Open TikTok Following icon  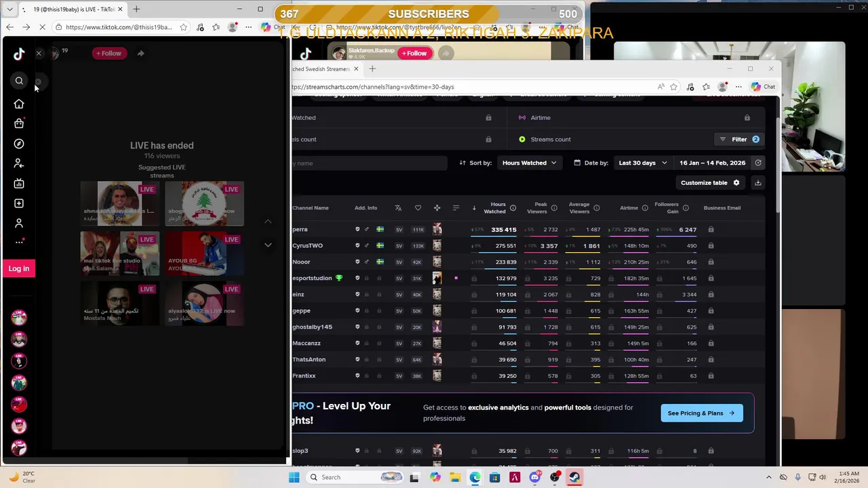[x=19, y=163]
